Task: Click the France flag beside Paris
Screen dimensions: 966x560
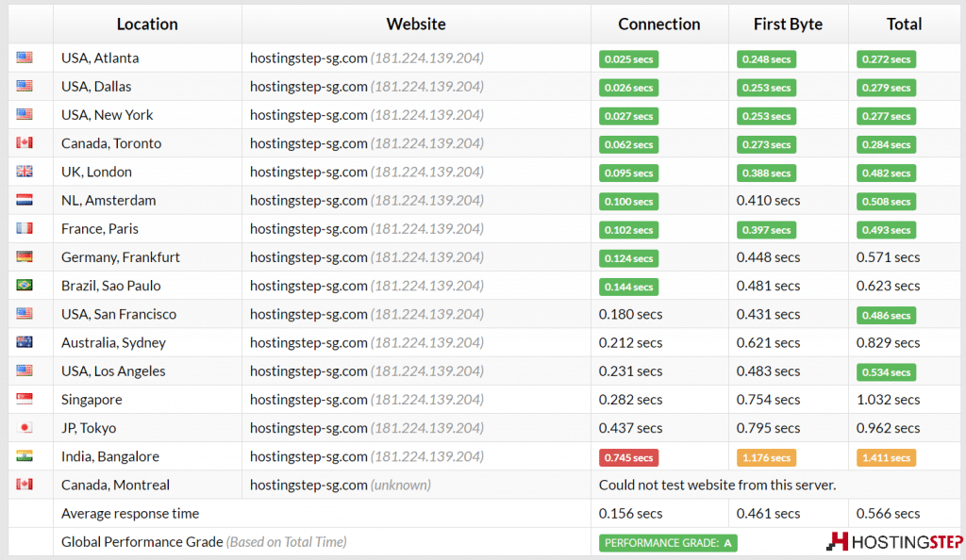Action: 25,228
